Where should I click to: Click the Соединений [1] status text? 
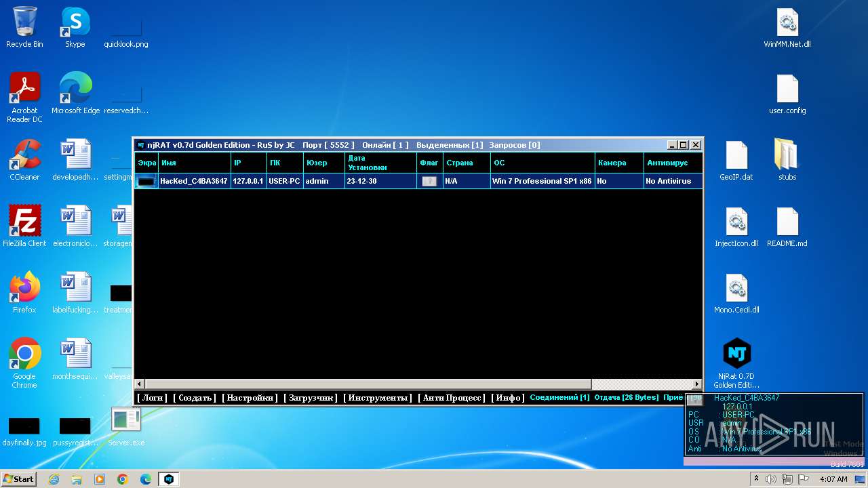(x=559, y=397)
